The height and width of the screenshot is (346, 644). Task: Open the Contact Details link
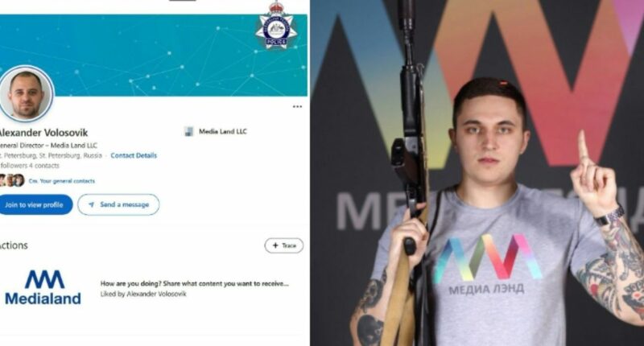tap(134, 155)
